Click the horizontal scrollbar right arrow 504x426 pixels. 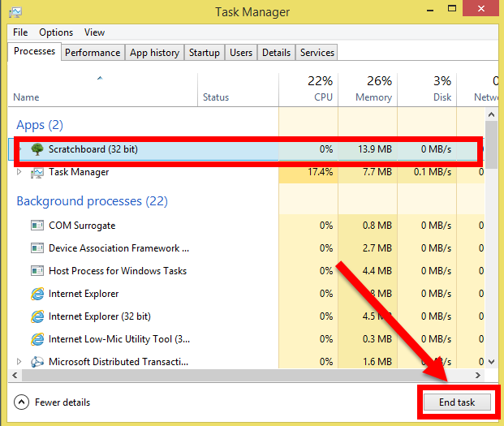[x=478, y=375]
